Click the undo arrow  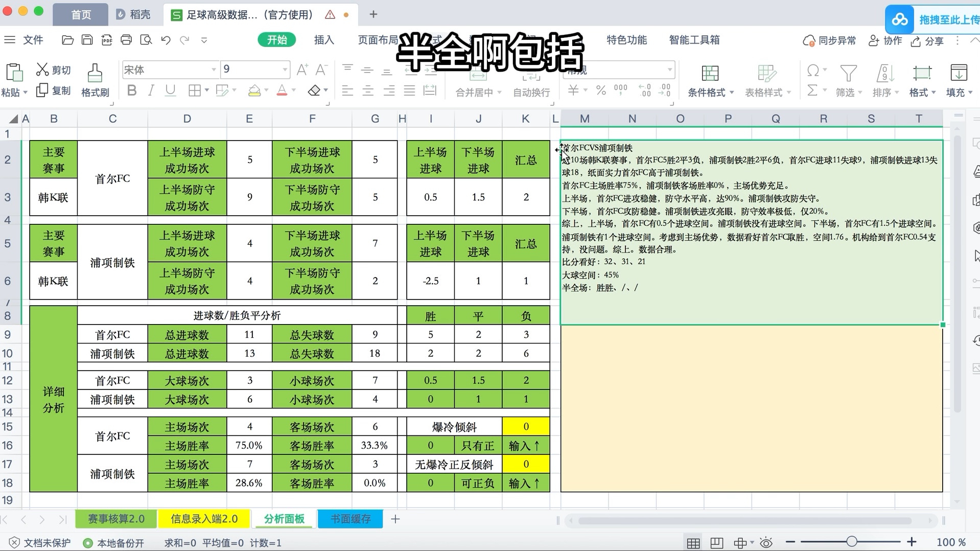[x=166, y=40]
